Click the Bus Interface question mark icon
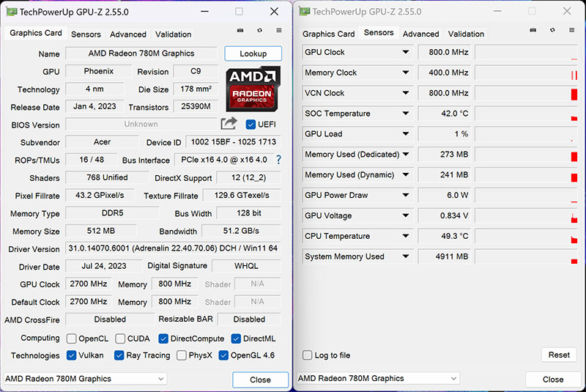586x392 pixels. click(278, 160)
